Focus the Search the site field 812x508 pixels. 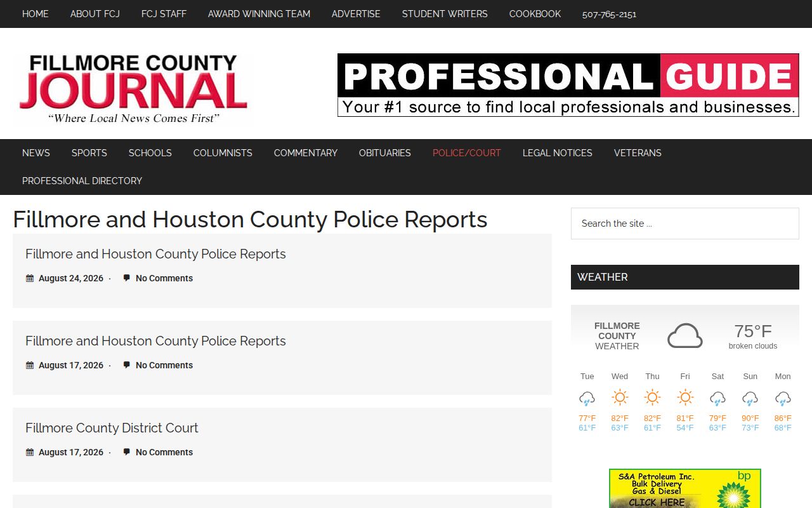(x=685, y=224)
